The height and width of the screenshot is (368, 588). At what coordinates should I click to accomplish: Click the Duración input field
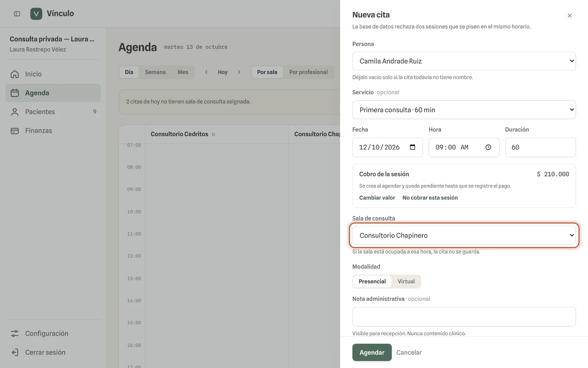point(541,147)
